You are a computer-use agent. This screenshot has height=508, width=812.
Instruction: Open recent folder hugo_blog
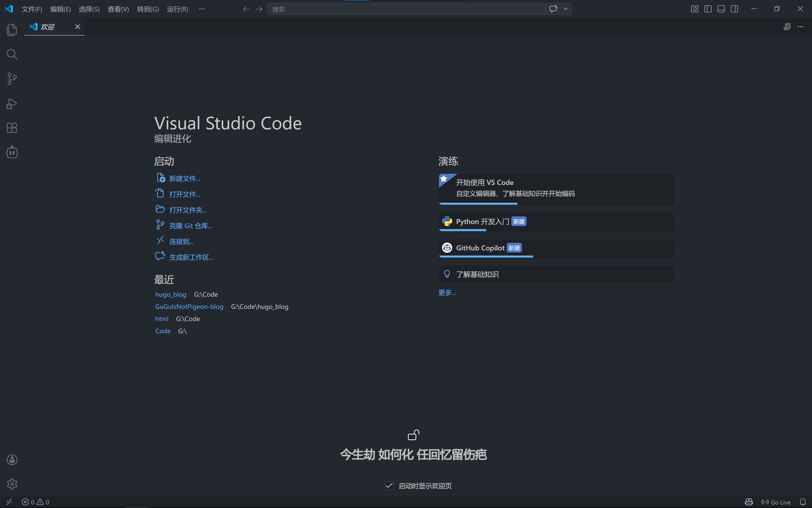click(171, 294)
